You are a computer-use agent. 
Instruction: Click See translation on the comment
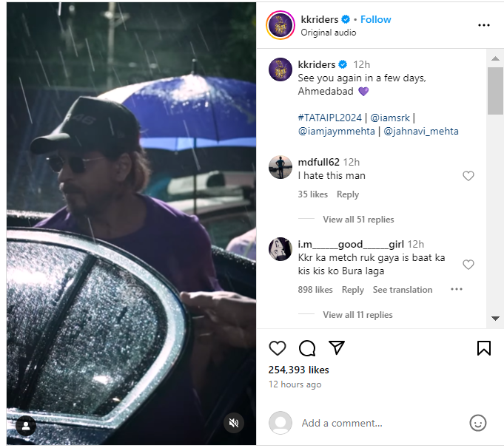click(x=403, y=290)
